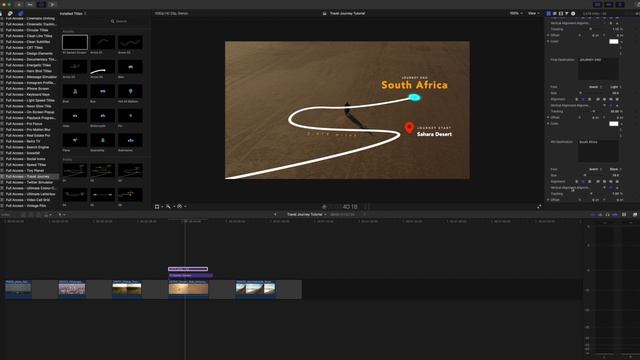Click the 4th Destination South Africa text field
Screen dimensions: 640x360
598,151
